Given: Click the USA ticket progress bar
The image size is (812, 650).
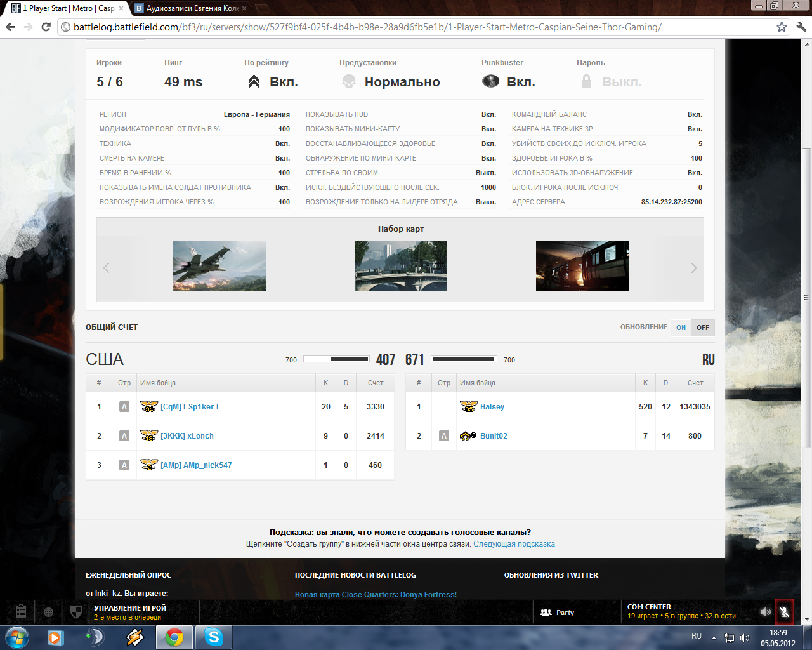Looking at the screenshot, I should click(336, 359).
